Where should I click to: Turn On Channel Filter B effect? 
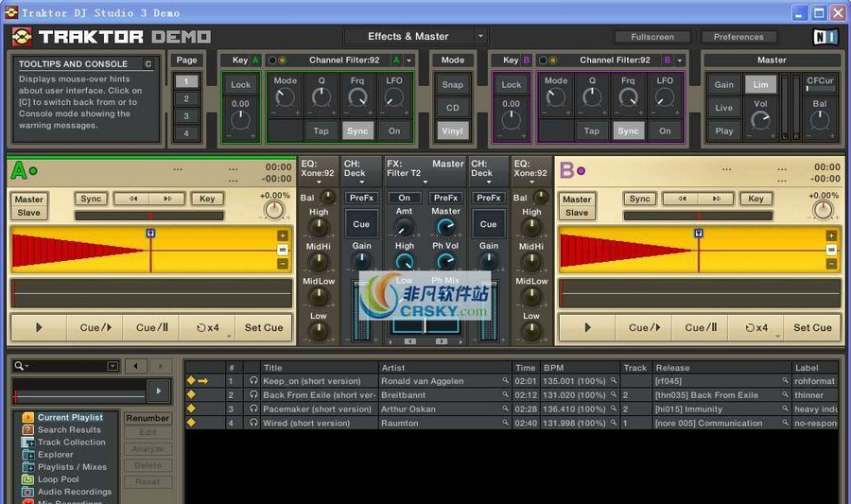[x=665, y=130]
